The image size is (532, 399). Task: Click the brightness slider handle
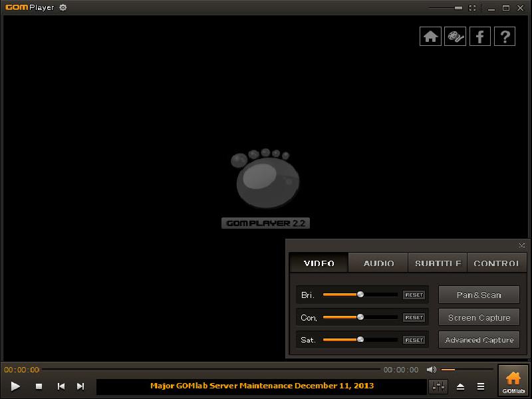360,295
